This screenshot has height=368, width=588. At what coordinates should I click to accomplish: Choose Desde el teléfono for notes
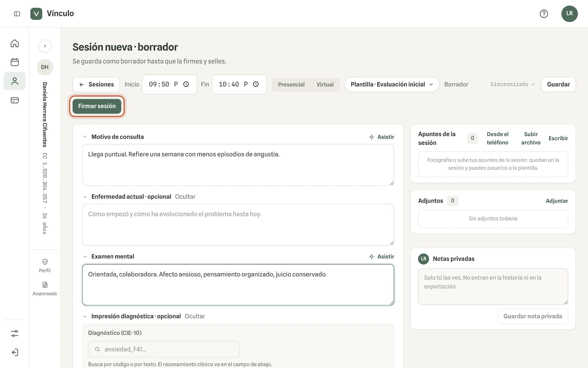point(498,138)
